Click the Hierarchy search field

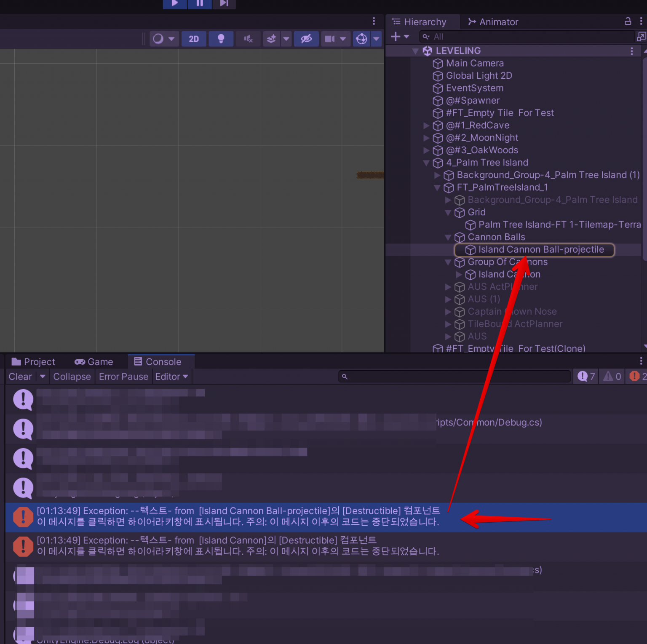(x=531, y=37)
